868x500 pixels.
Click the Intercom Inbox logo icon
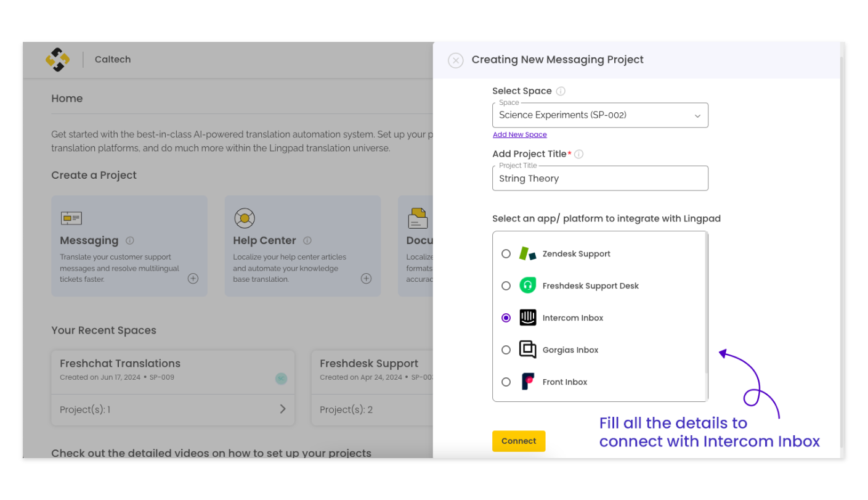[x=528, y=318]
